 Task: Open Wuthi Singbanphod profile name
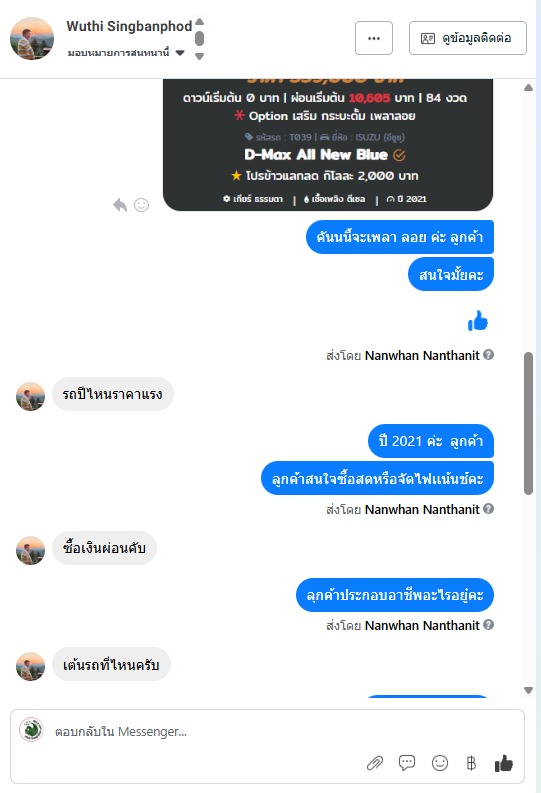tap(129, 26)
